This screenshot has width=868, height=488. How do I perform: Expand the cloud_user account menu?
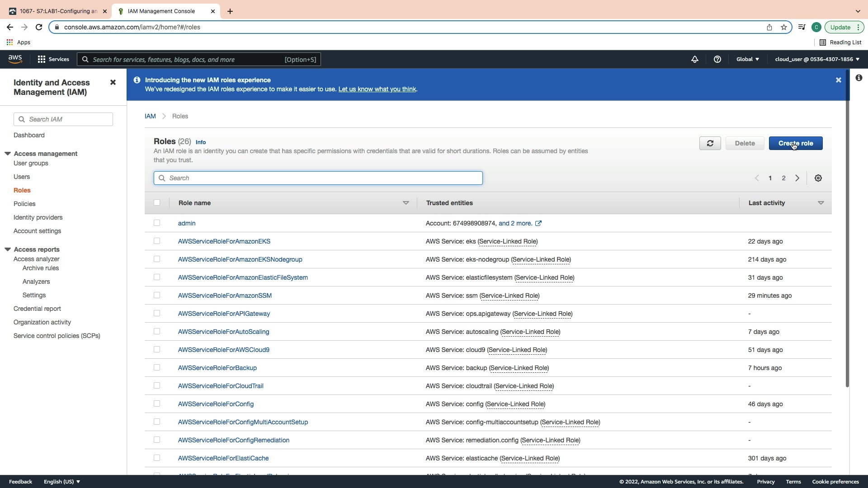(x=817, y=59)
